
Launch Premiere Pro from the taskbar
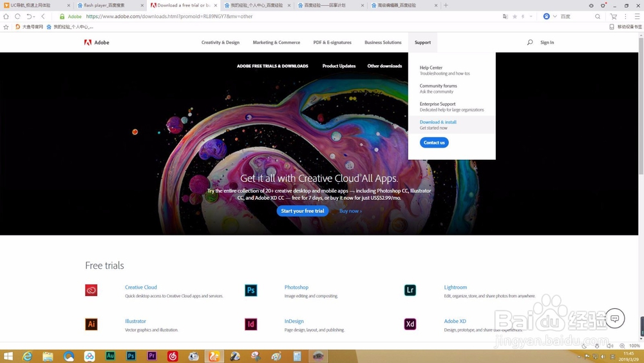(151, 356)
